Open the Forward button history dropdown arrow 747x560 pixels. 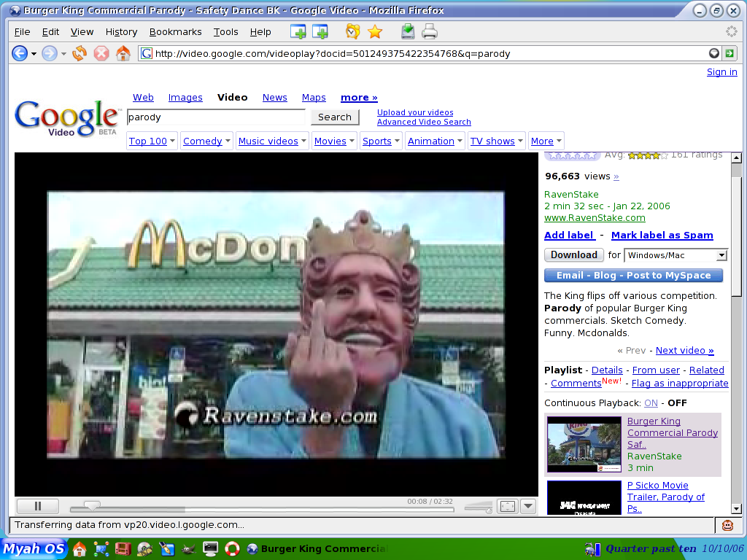point(64,54)
